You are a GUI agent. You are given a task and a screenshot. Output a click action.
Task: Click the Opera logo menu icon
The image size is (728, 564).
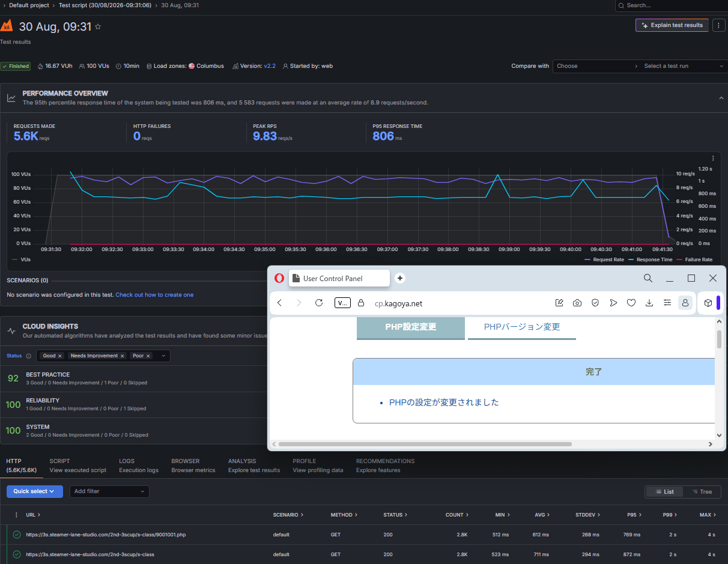click(x=279, y=278)
